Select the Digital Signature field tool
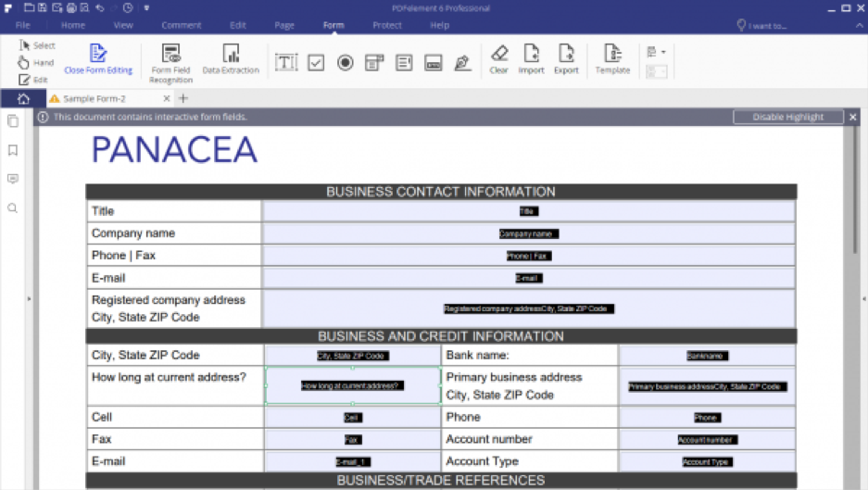This screenshot has height=490, width=868. click(462, 62)
